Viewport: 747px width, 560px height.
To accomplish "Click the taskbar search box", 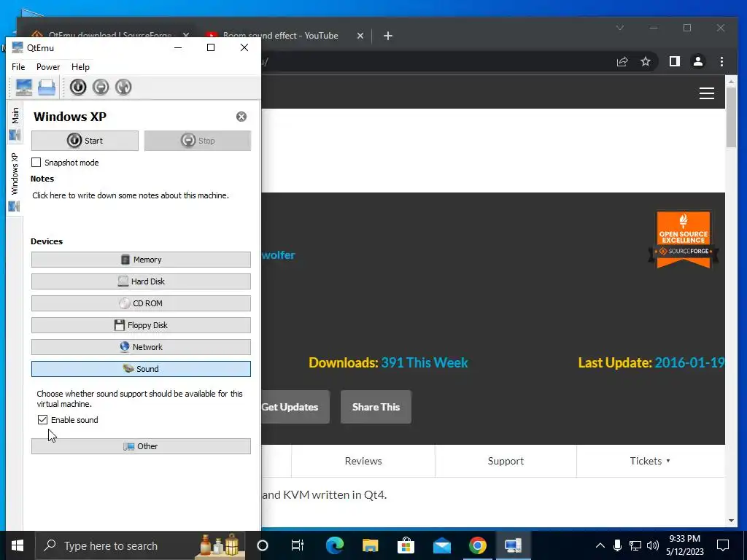I will pyautogui.click(x=140, y=545).
